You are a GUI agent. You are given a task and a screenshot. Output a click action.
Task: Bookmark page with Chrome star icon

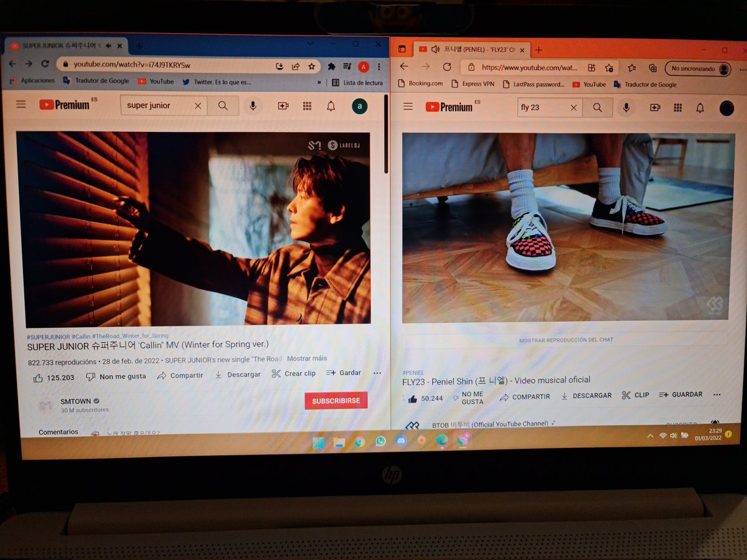[311, 66]
